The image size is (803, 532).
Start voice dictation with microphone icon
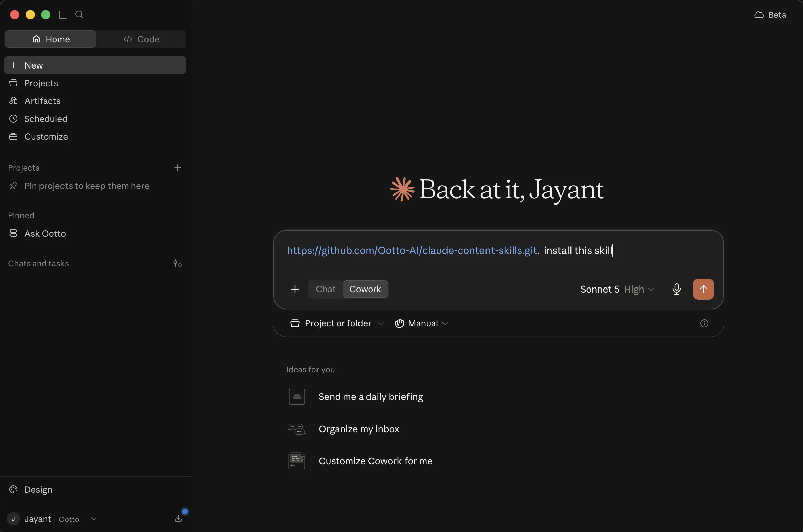pos(676,289)
